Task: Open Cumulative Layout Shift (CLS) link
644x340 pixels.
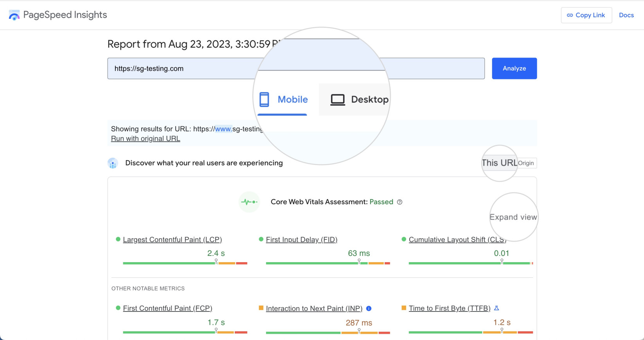Action: (457, 239)
